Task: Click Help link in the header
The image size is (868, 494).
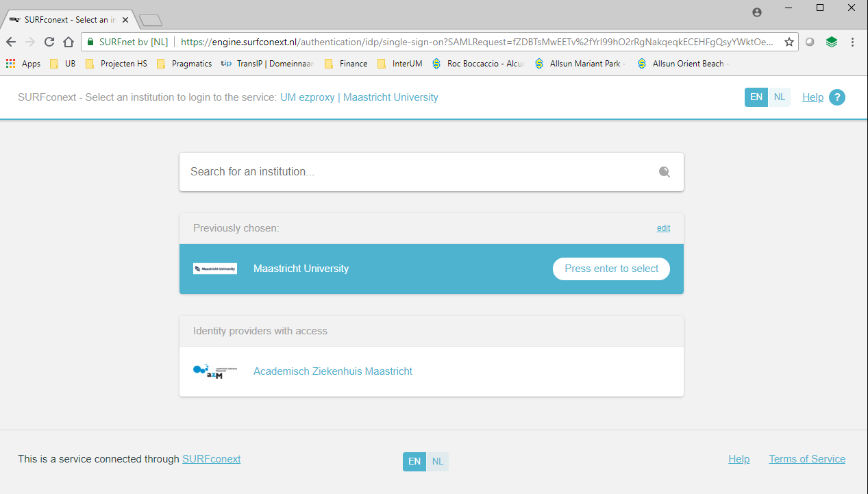Action: 813,97
